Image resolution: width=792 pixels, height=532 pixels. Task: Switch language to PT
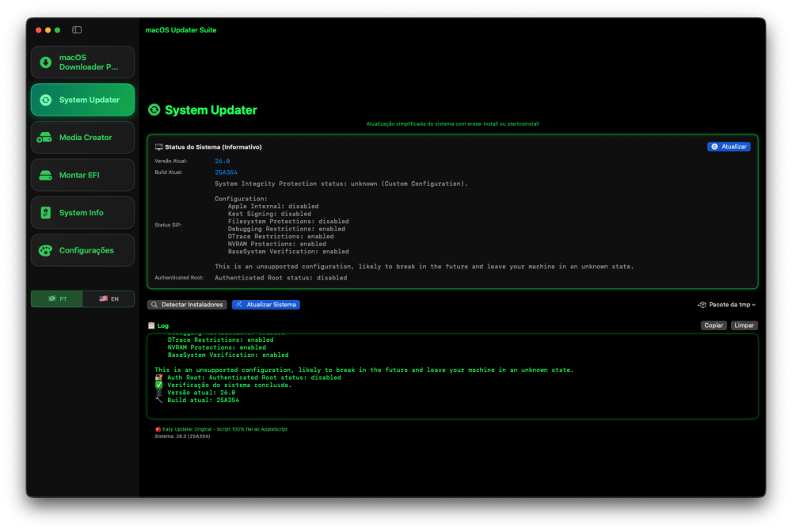click(57, 298)
